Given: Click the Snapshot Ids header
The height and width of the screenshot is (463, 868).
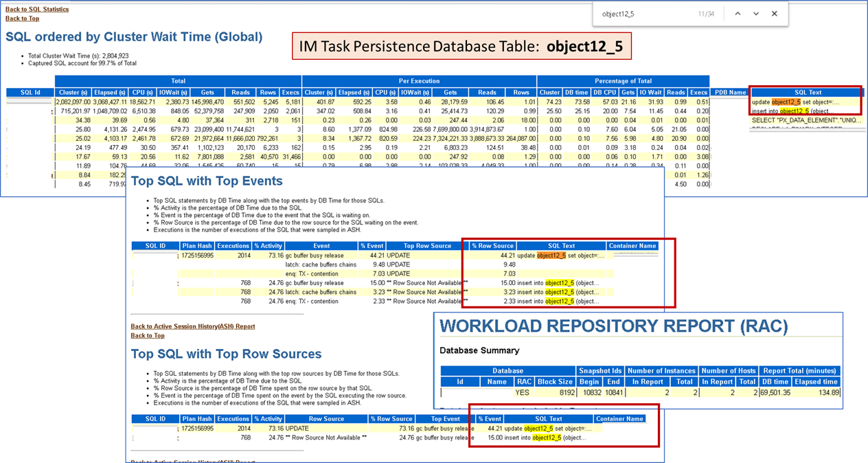Looking at the screenshot, I should pos(601,371).
